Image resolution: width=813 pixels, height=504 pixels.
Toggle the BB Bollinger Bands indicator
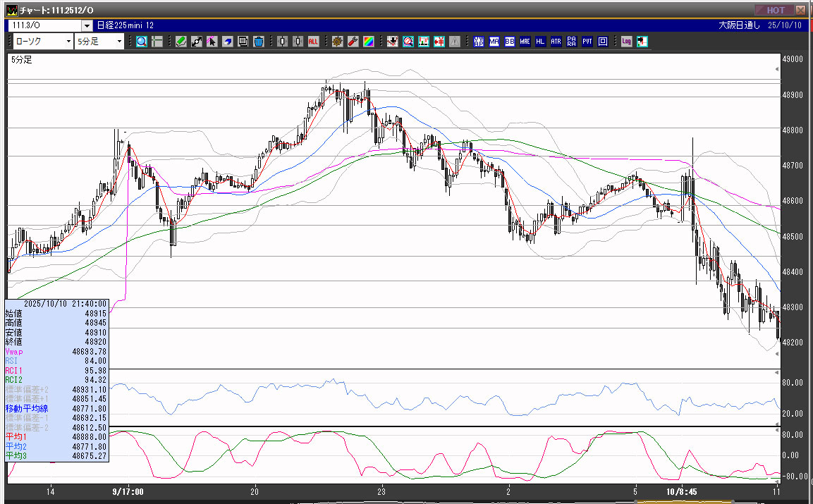click(x=509, y=42)
